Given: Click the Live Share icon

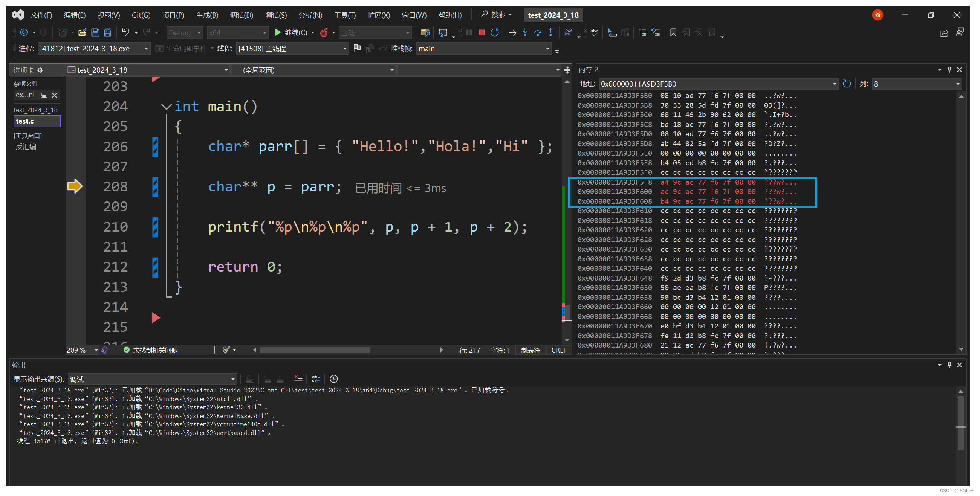Looking at the screenshot, I should pyautogui.click(x=944, y=33).
